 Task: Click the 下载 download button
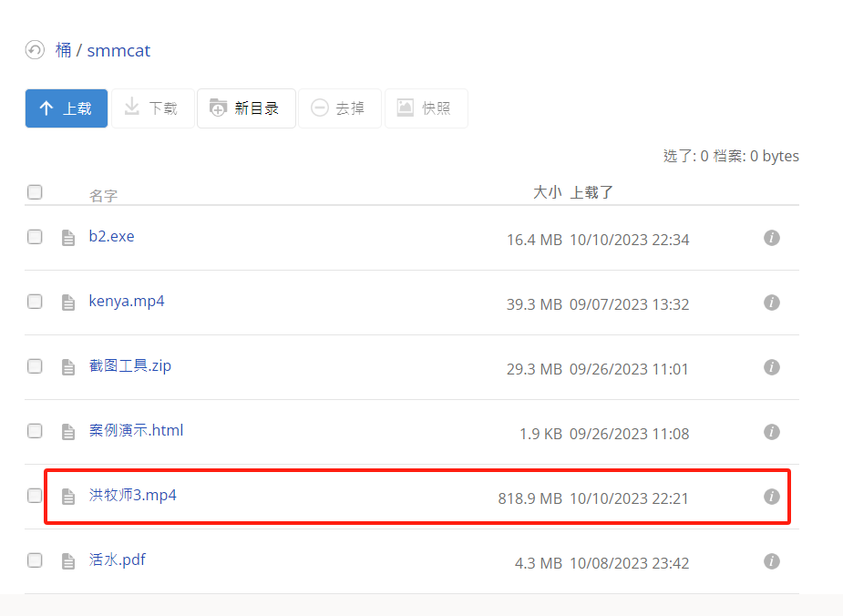152,108
